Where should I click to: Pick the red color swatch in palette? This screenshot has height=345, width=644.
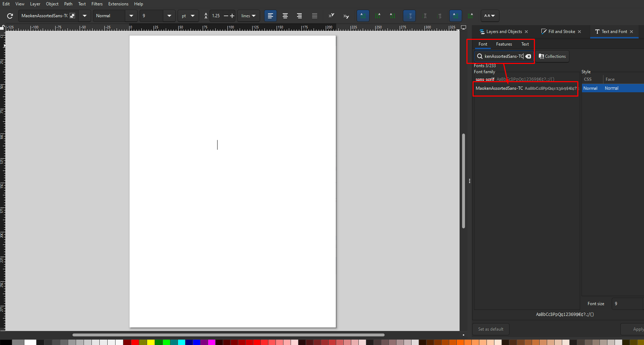135,342
